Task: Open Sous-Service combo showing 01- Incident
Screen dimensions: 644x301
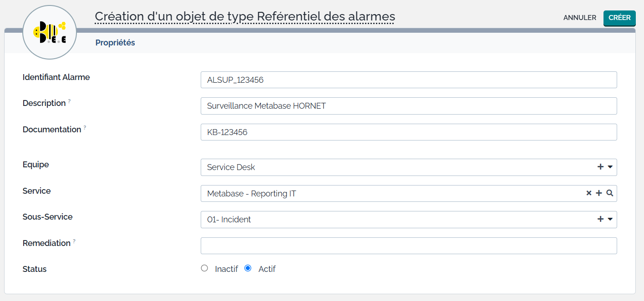Action: (x=409, y=219)
